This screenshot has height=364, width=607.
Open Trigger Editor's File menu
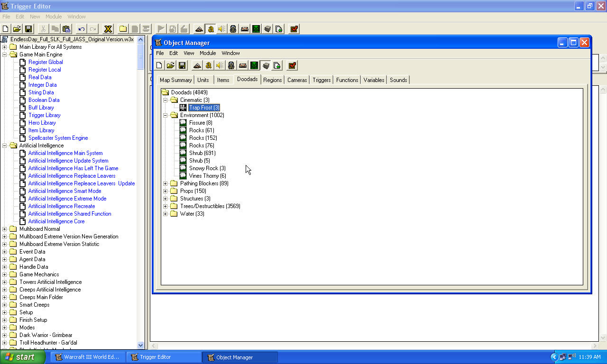pyautogui.click(x=6, y=17)
